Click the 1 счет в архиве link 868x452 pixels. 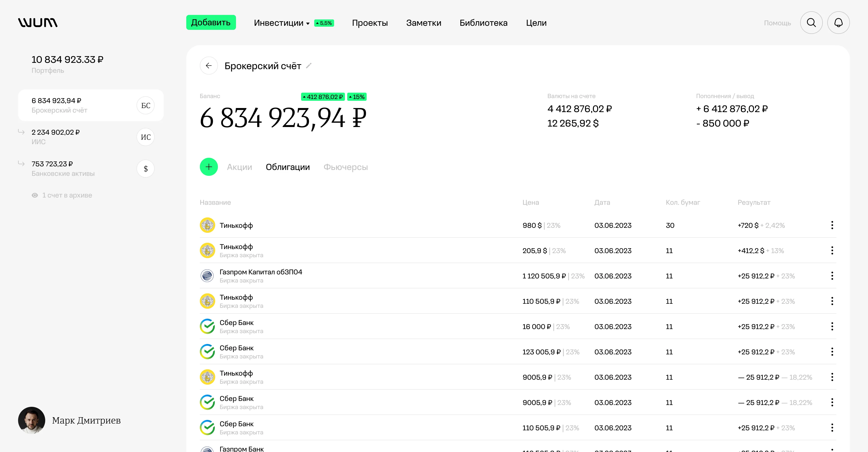point(67,195)
